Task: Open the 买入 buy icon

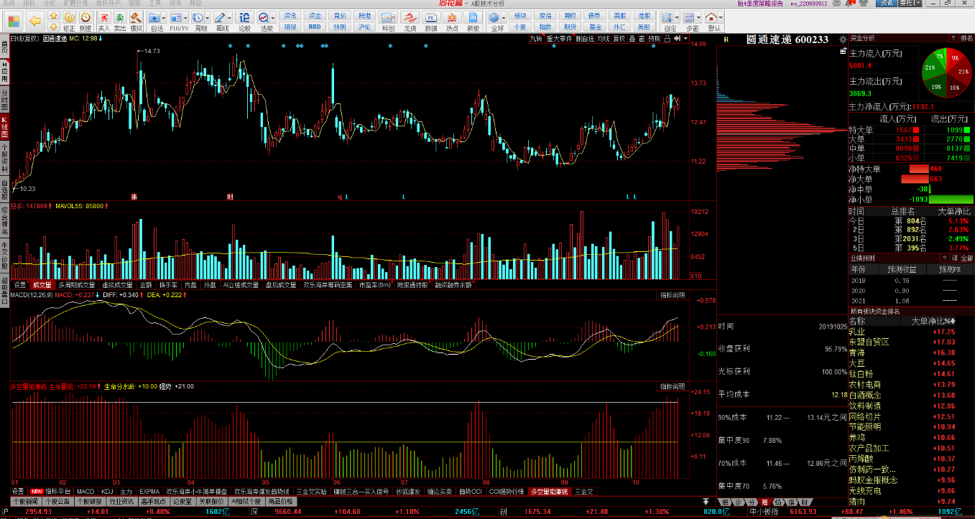Action: (104, 17)
